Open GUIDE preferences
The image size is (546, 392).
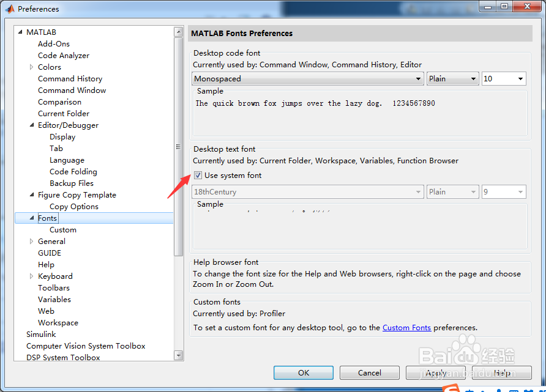[50, 253]
